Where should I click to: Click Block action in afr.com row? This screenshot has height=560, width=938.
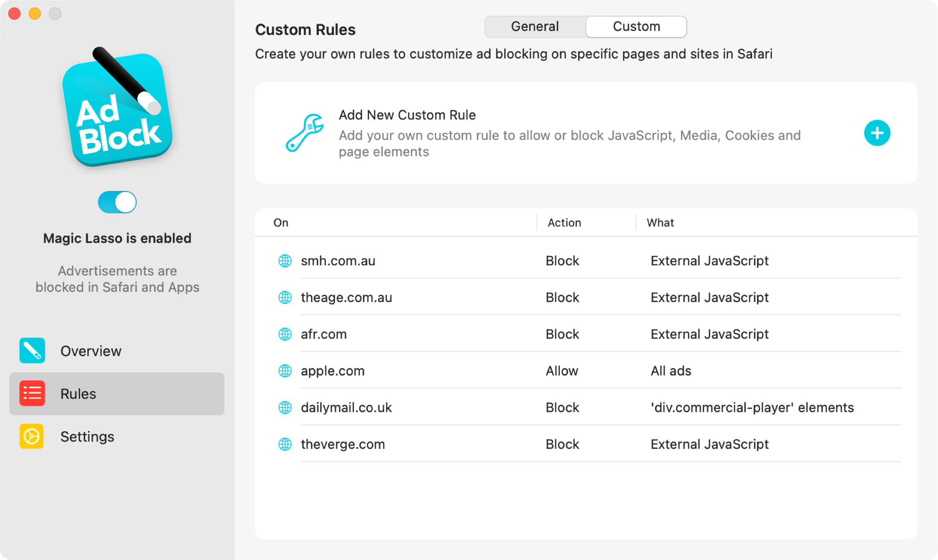pos(562,334)
